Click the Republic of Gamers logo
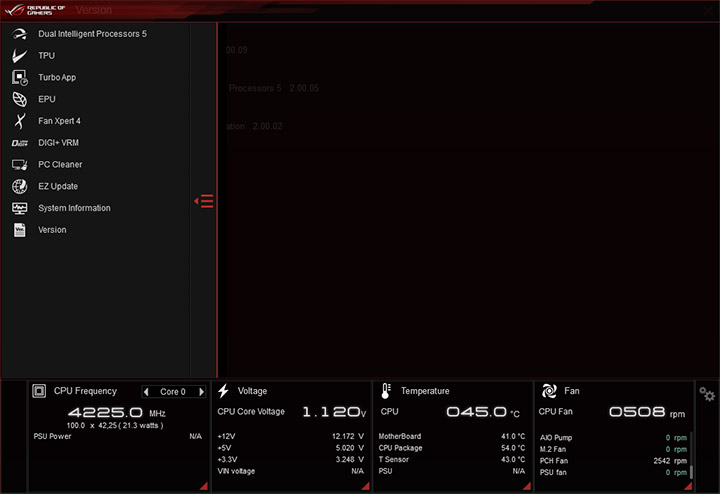 (35, 10)
